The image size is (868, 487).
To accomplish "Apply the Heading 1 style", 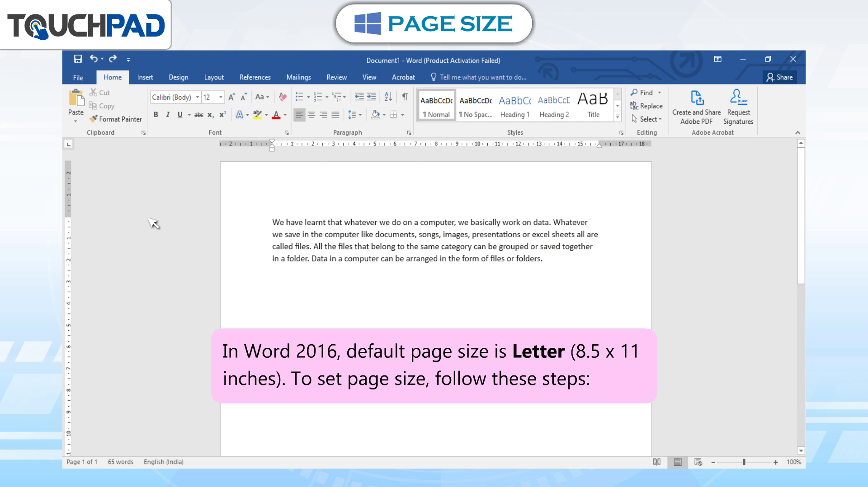I will [x=514, y=106].
